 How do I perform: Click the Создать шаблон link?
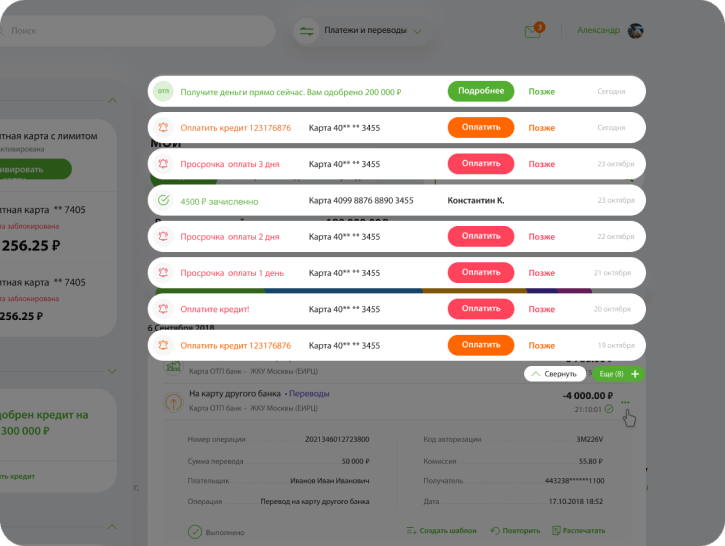coord(442,530)
